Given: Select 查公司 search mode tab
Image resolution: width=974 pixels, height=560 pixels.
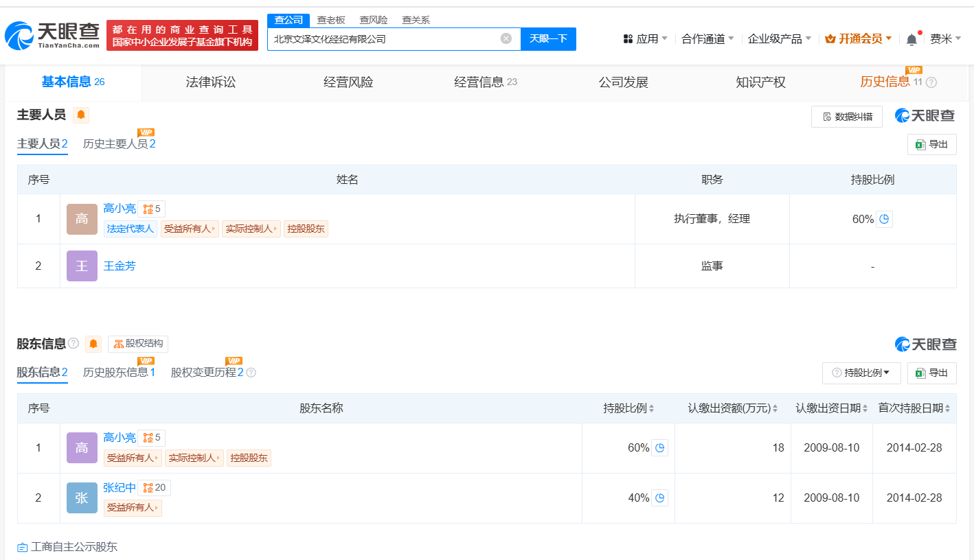Looking at the screenshot, I should click(x=288, y=21).
